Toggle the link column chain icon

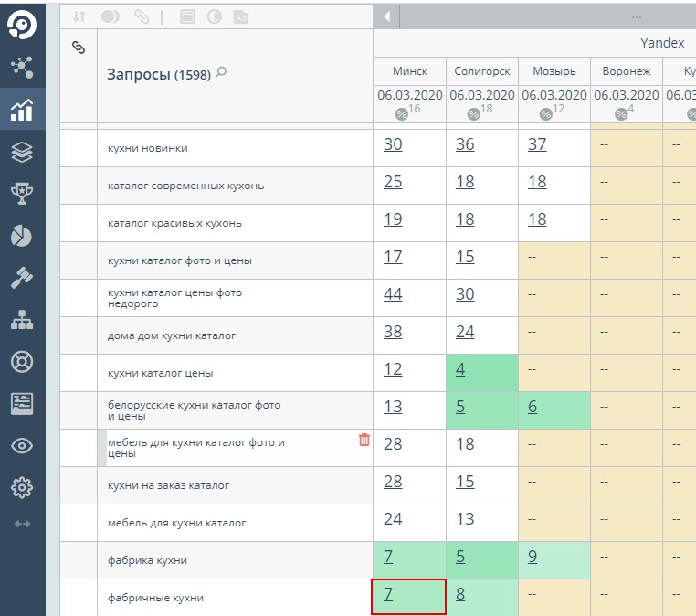pos(79,47)
